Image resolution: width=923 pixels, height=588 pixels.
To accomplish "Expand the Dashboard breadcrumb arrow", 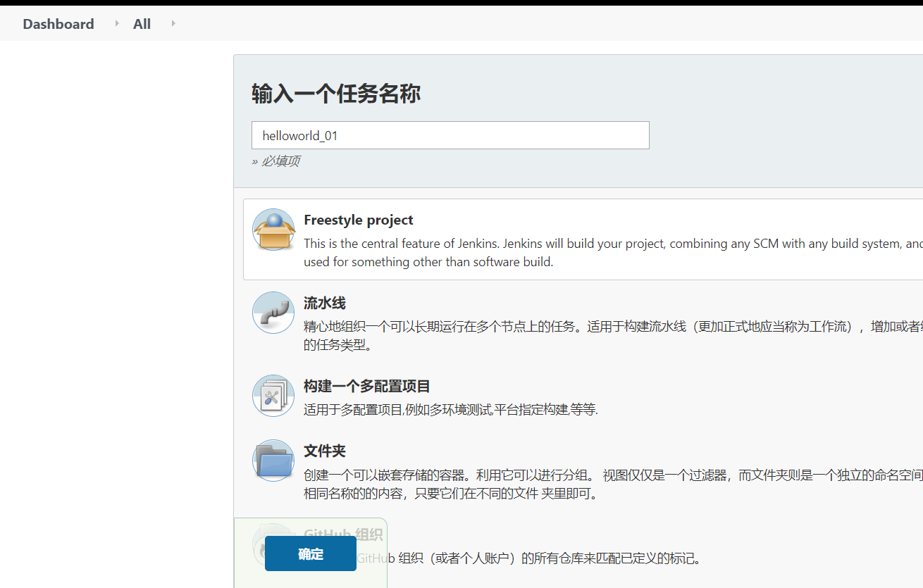I will pos(117,23).
